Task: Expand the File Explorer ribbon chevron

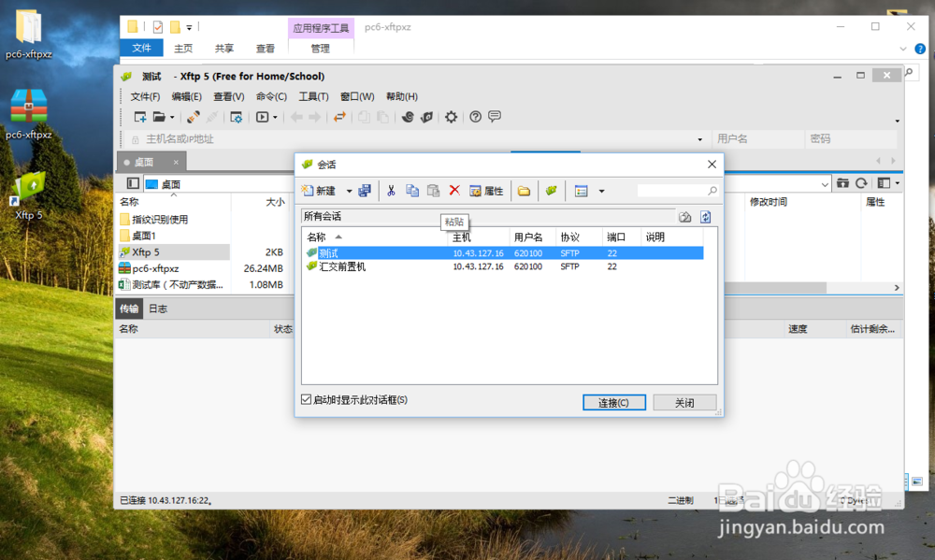Action: (903, 49)
